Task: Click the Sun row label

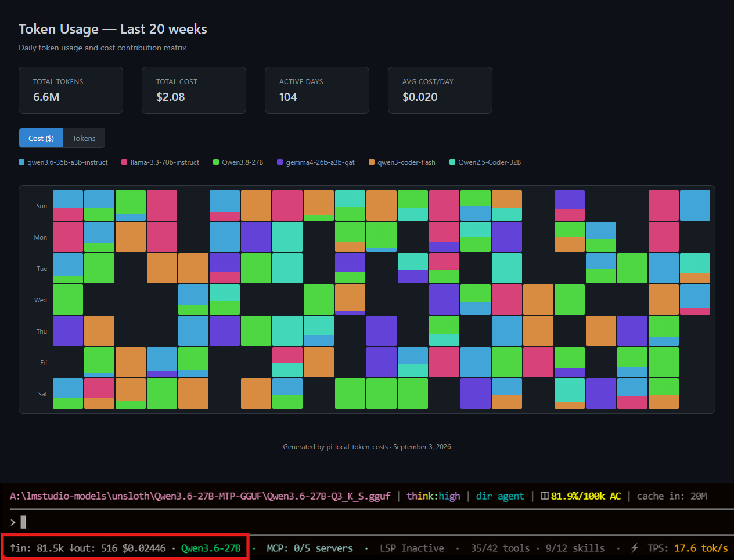Action: [x=42, y=206]
